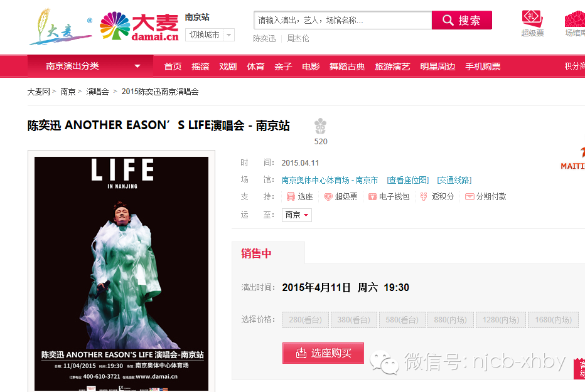This screenshot has height=392, width=585.
Task: Open the 戏剧 menu item
Action: pyautogui.click(x=228, y=66)
